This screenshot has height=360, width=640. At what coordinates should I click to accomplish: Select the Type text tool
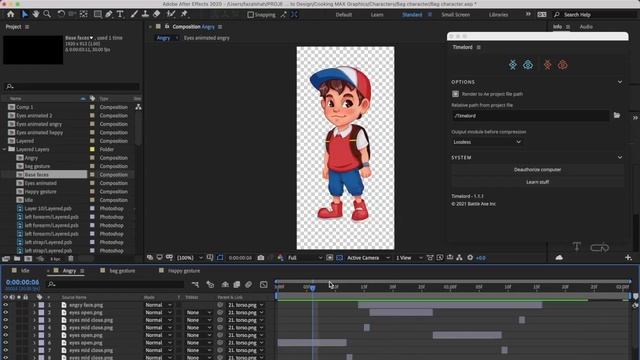120,14
